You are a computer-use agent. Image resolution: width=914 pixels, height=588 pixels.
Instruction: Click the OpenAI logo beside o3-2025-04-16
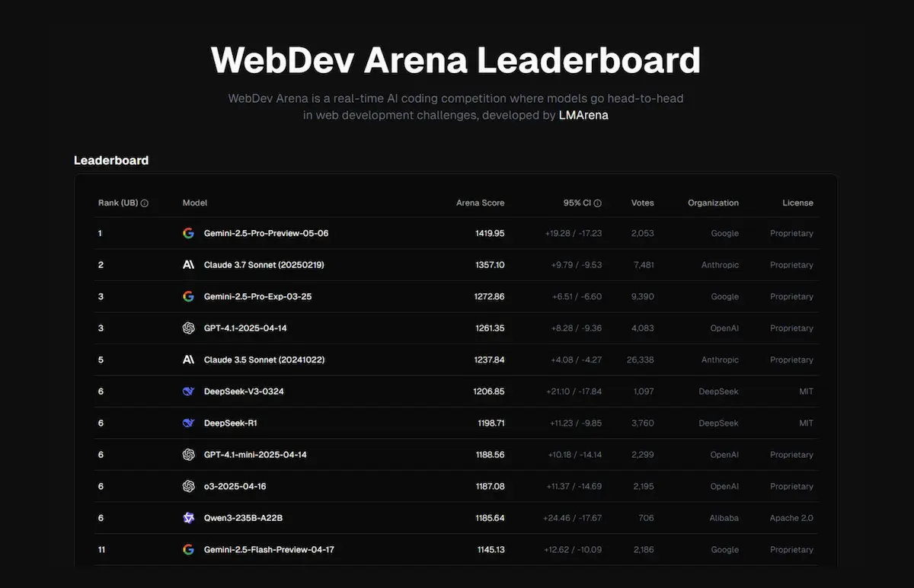tap(188, 486)
